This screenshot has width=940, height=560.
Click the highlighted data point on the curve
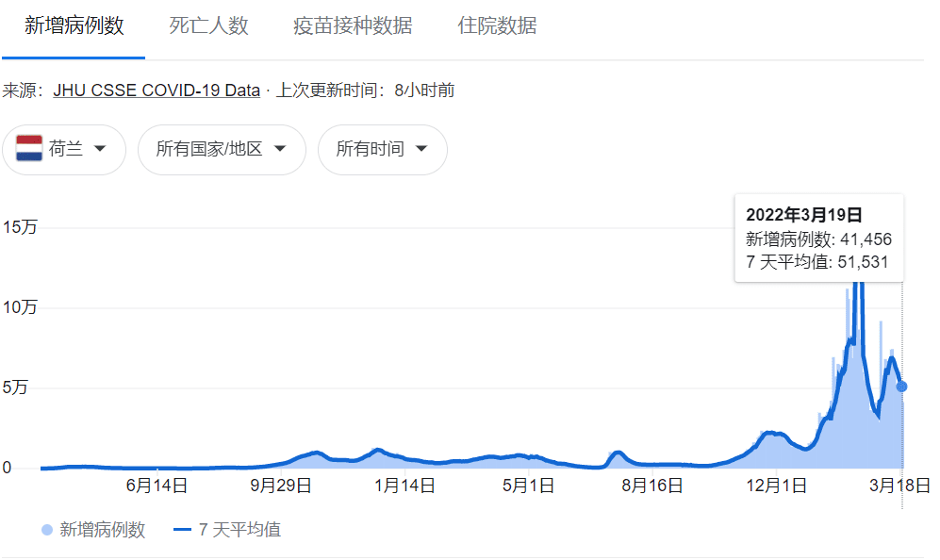(x=901, y=387)
